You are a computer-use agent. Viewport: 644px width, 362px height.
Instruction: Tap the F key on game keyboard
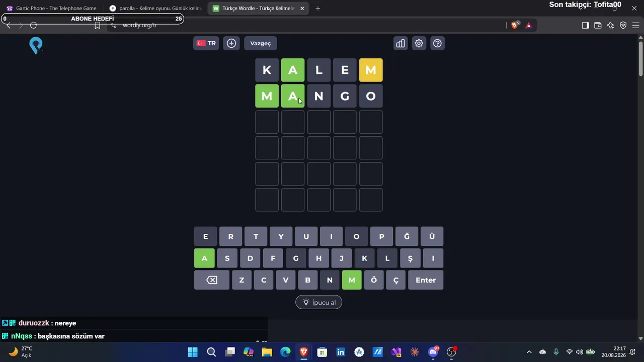(x=273, y=258)
